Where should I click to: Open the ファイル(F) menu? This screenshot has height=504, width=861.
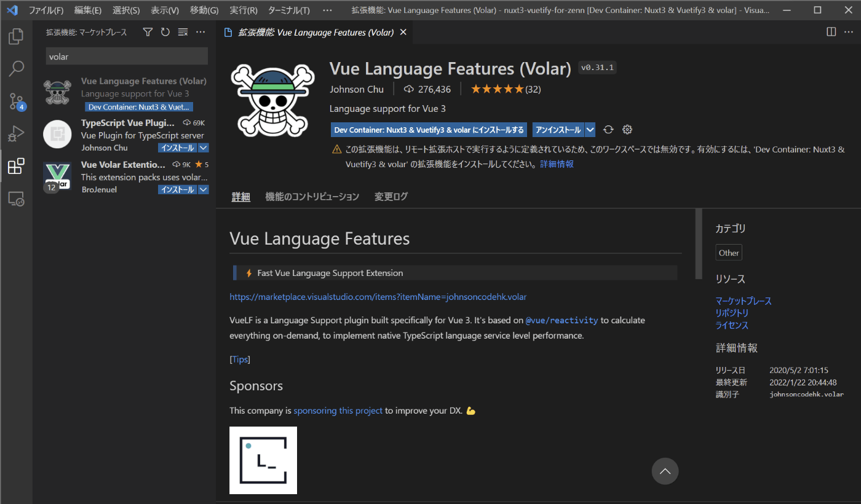click(x=46, y=10)
